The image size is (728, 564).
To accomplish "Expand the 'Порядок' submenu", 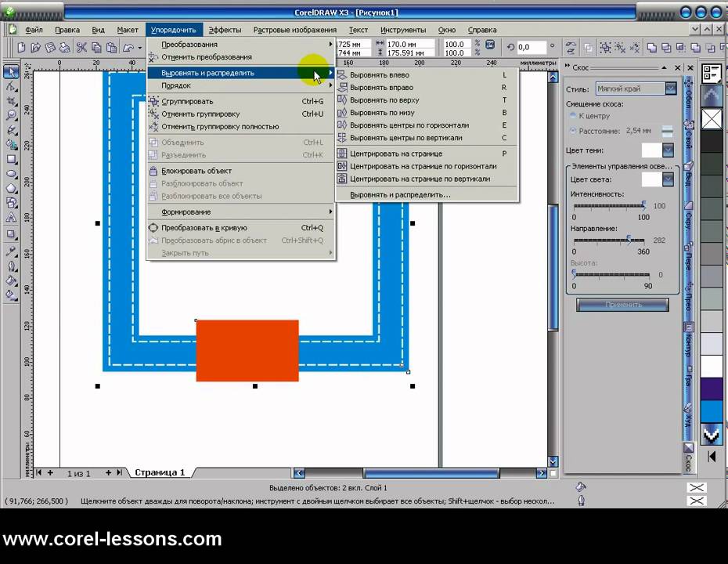I will [x=241, y=85].
